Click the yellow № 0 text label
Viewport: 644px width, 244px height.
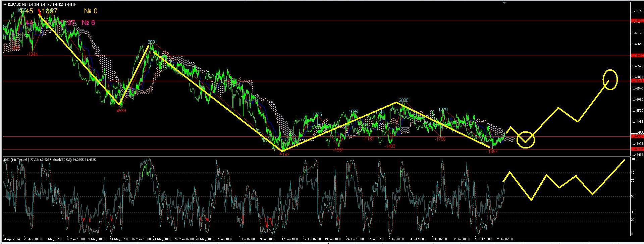click(91, 11)
